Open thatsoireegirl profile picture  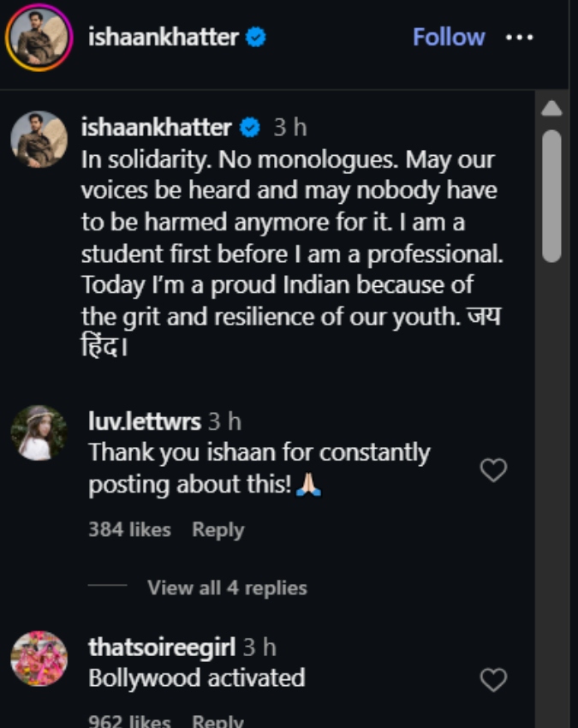click(39, 659)
